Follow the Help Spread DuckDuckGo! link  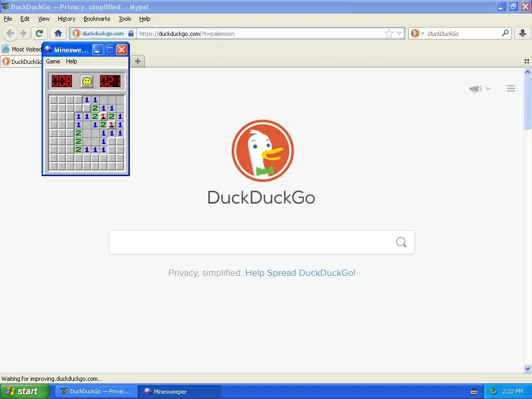[x=300, y=273]
